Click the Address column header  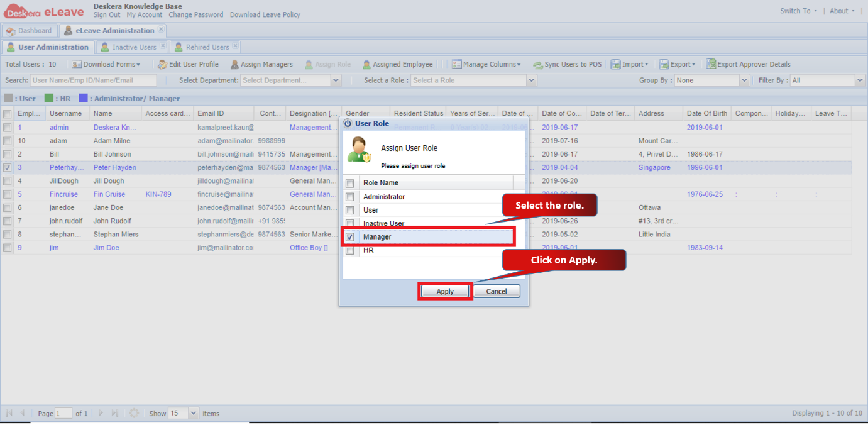[x=658, y=114]
